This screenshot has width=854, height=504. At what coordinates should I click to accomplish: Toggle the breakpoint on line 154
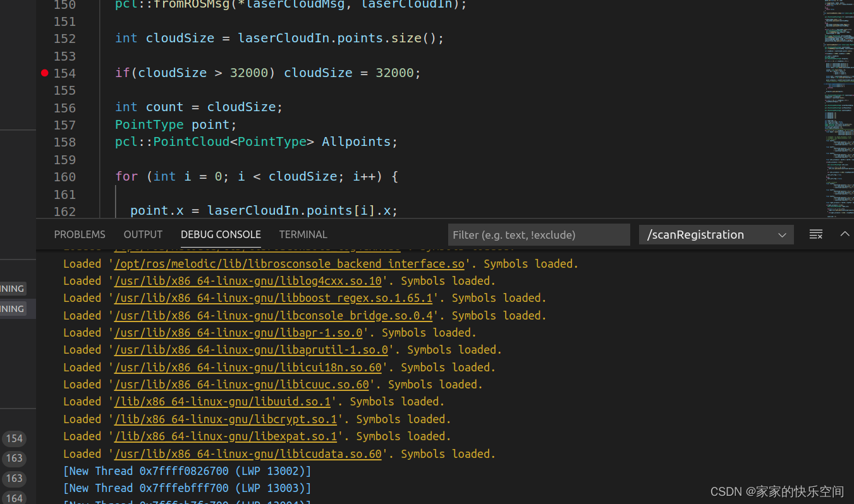[44, 73]
